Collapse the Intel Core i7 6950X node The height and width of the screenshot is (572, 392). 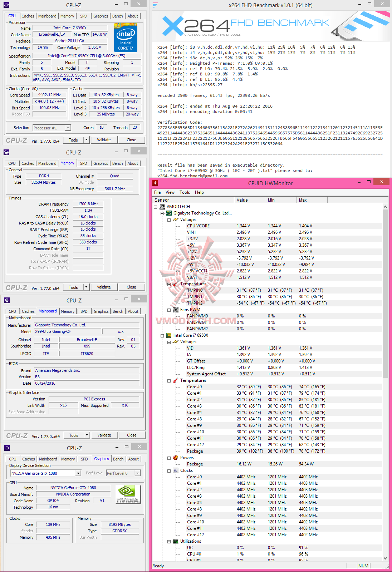pos(162,336)
